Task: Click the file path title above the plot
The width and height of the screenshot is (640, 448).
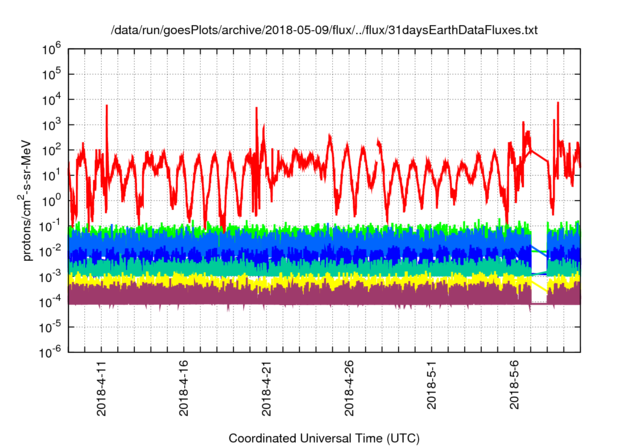Action: click(x=323, y=31)
